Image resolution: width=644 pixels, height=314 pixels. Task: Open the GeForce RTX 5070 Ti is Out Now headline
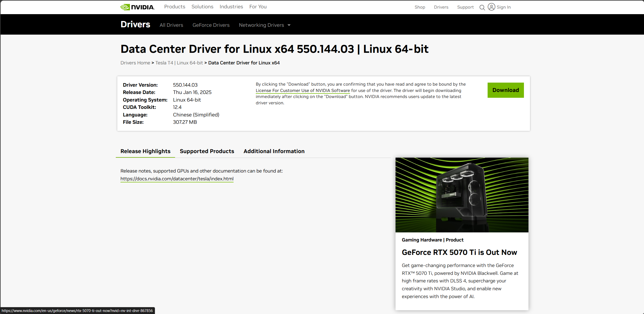459,252
